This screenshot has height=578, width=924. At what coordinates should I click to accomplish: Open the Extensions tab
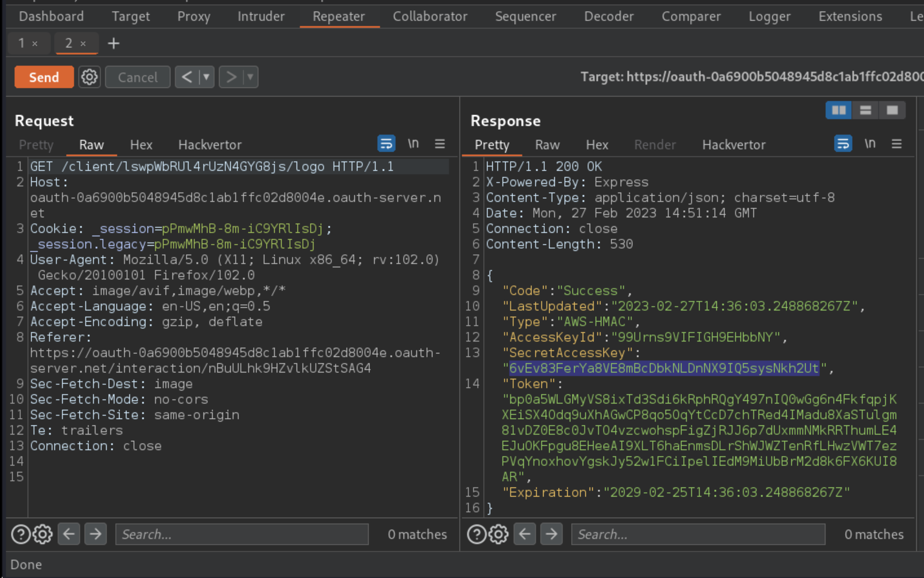click(850, 17)
